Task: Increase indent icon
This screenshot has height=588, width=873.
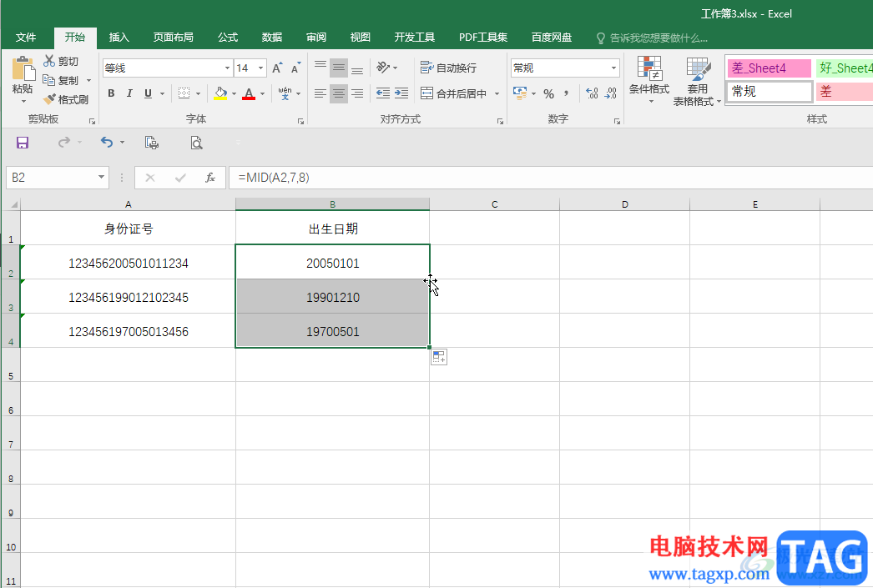Action: pyautogui.click(x=401, y=93)
